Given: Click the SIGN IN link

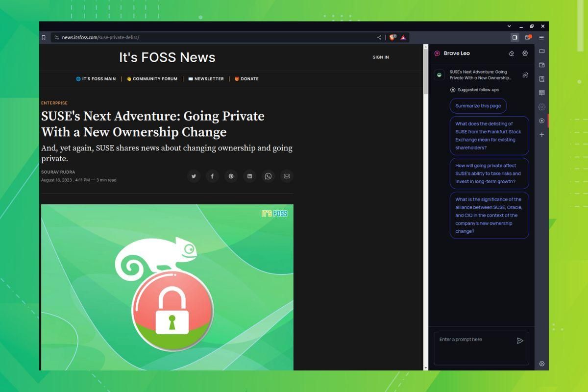Looking at the screenshot, I should coord(381,57).
